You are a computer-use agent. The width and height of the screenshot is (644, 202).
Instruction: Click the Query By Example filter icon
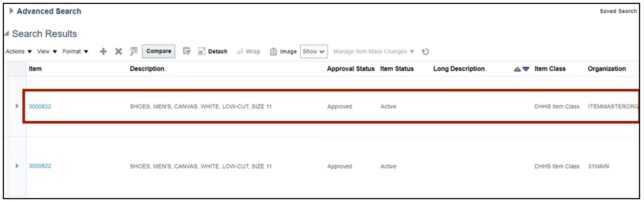point(187,51)
